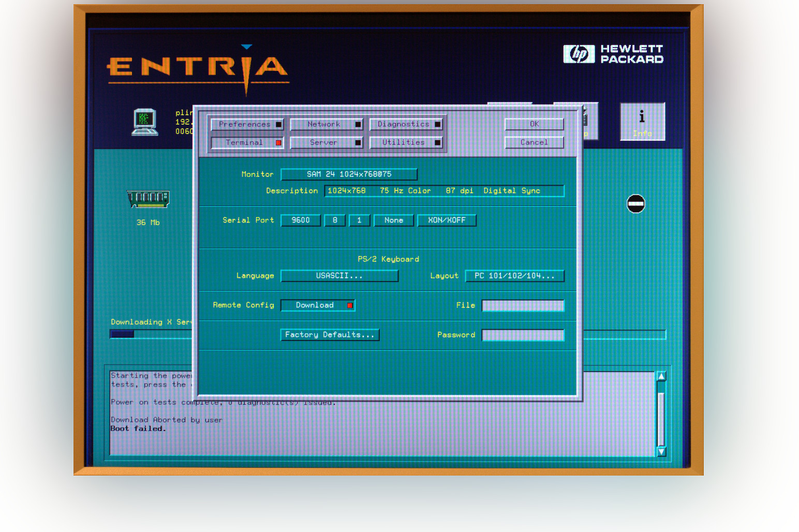
Task: Click the Downloading X Server progress bar
Action: point(151,334)
